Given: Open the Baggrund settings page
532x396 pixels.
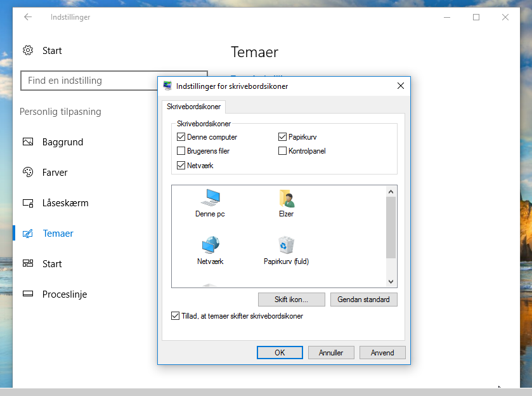Looking at the screenshot, I should [x=62, y=142].
